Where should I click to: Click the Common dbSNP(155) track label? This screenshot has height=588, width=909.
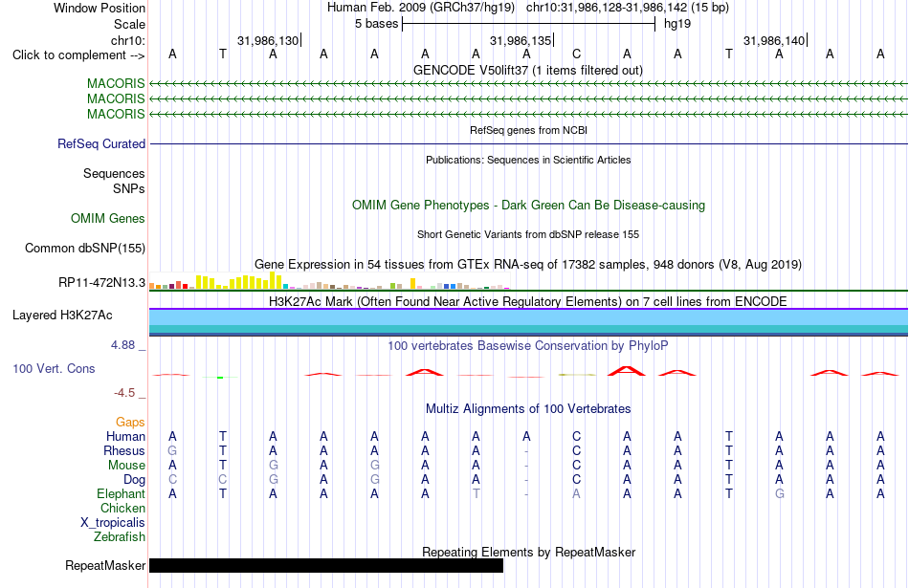pos(84,248)
